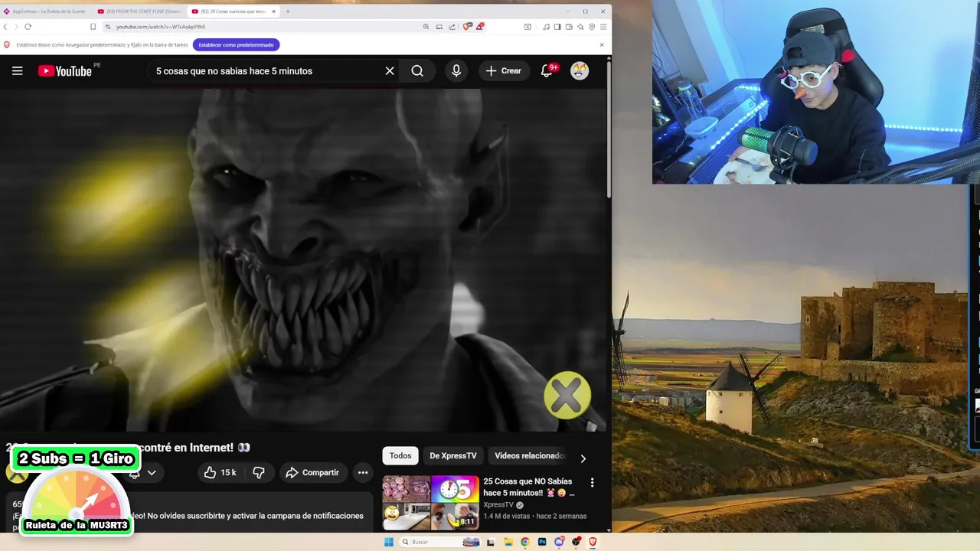
Task: Bookmark this page in Brave
Action: point(93,27)
